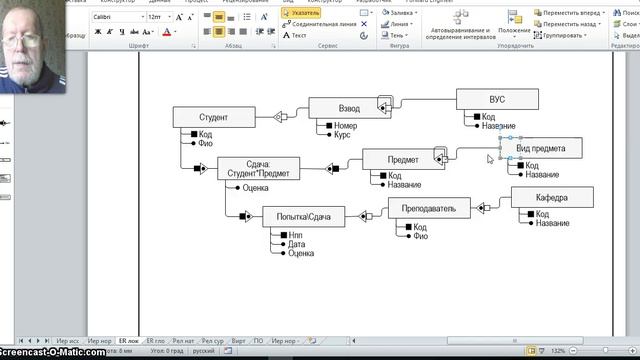Open the Группировать menu
Viewport: 640px width, 360px height.
(560, 36)
